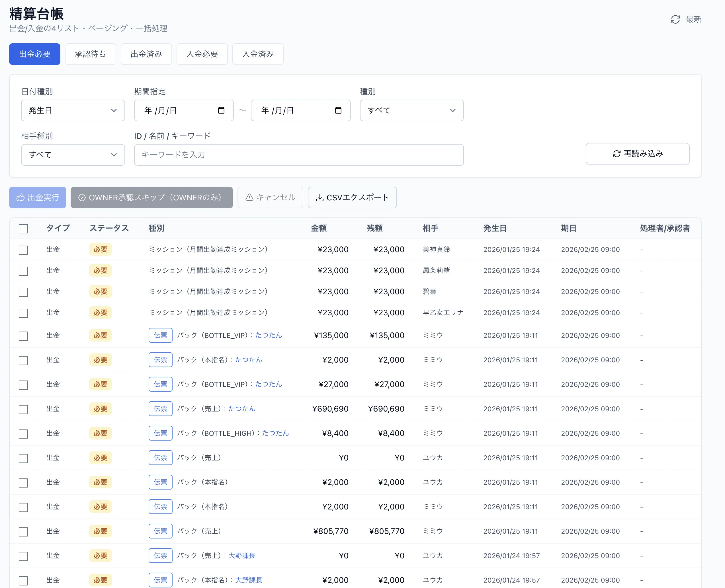
Task: Click the 再読み込み reload button
Action: [637, 154]
